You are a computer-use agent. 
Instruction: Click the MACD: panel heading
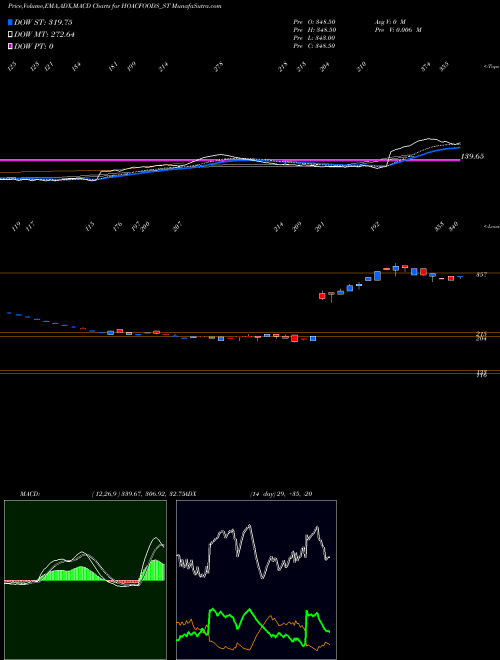click(x=30, y=494)
